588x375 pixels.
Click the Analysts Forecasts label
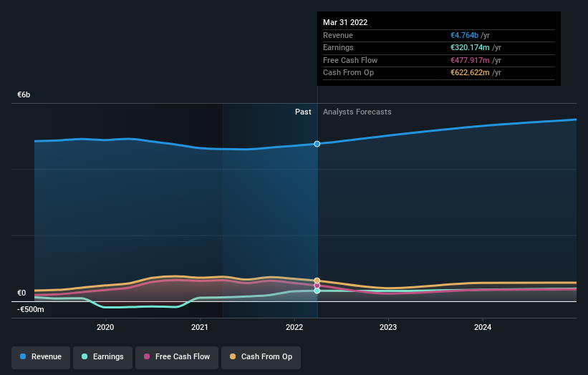(357, 112)
